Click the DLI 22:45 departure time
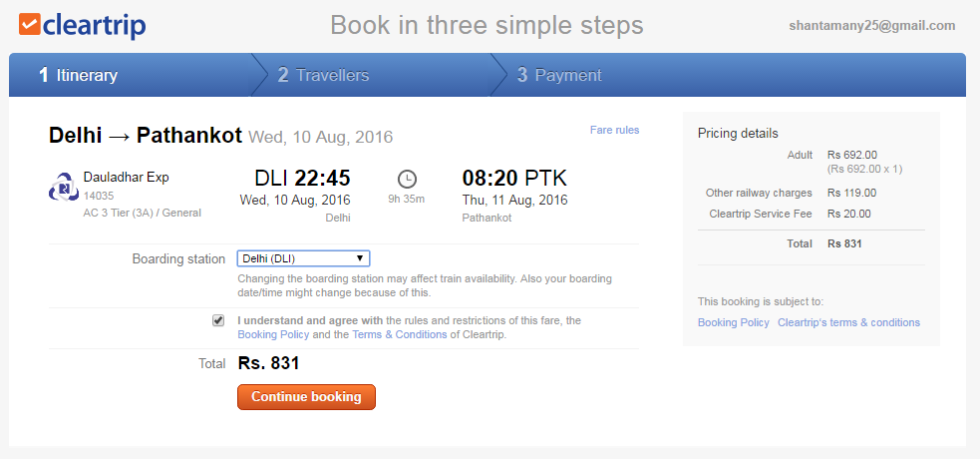 tap(302, 179)
